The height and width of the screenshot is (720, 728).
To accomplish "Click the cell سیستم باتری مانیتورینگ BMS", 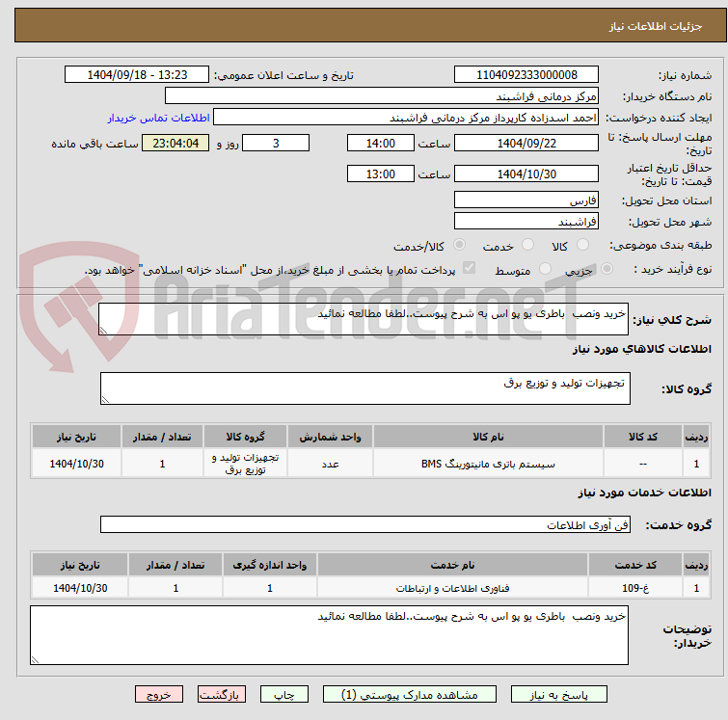I will click(488, 464).
